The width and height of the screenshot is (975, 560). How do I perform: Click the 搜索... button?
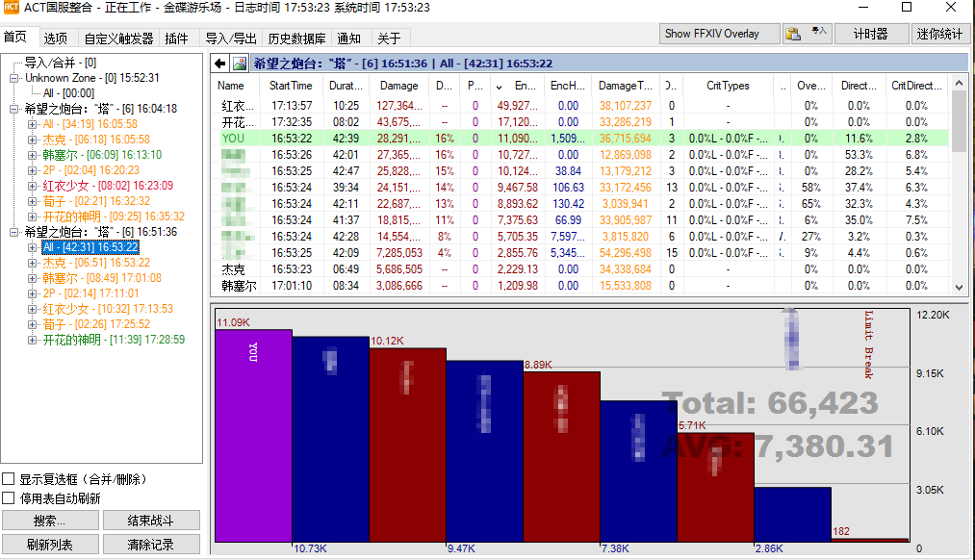(x=50, y=521)
